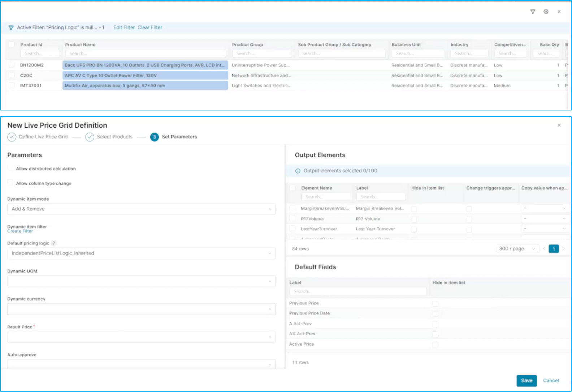Screen dimensions: 572x392
Task: Check the C20C product row
Action: pyautogui.click(x=12, y=75)
